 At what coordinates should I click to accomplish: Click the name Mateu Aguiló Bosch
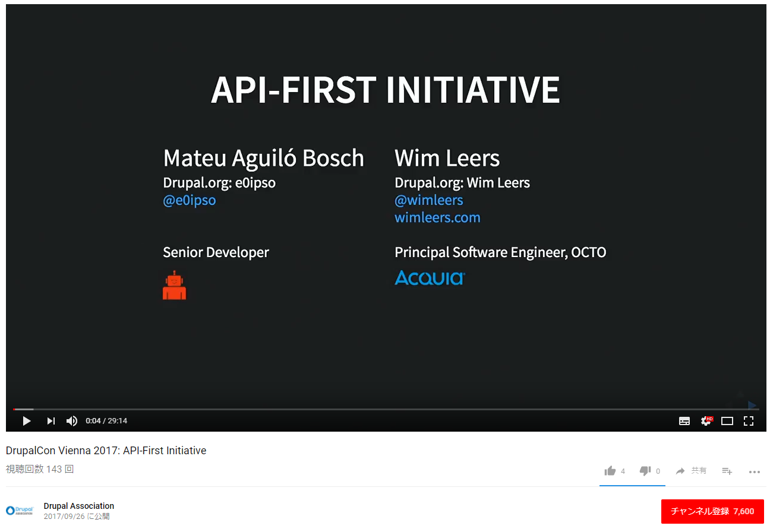click(263, 159)
